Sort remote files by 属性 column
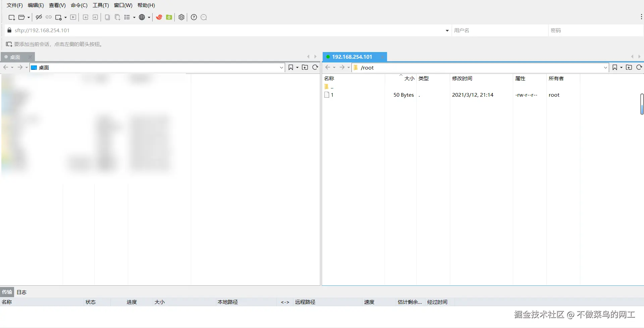Viewport: 644px width, 328px height. pos(530,79)
